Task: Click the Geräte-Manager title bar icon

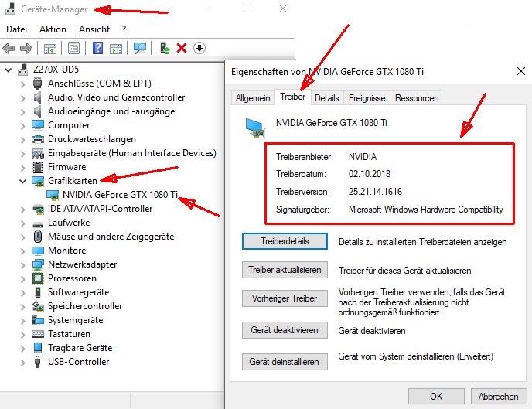Action: [x=11, y=9]
